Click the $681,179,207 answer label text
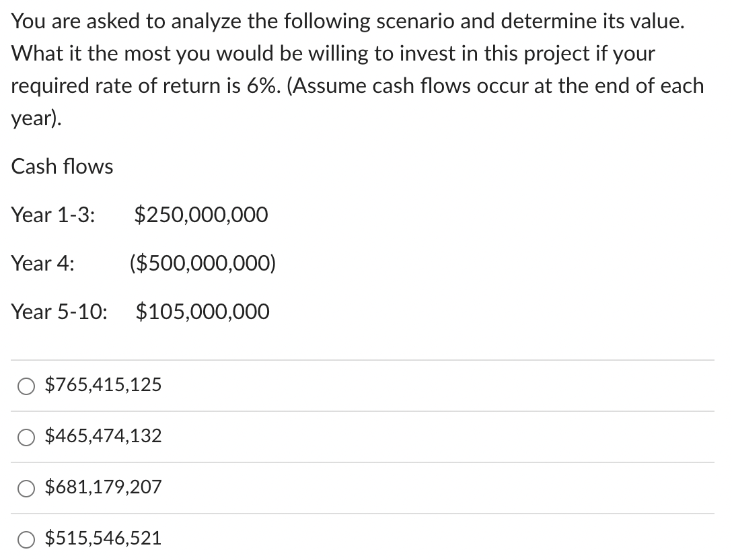The width and height of the screenshot is (732, 560). 103,487
